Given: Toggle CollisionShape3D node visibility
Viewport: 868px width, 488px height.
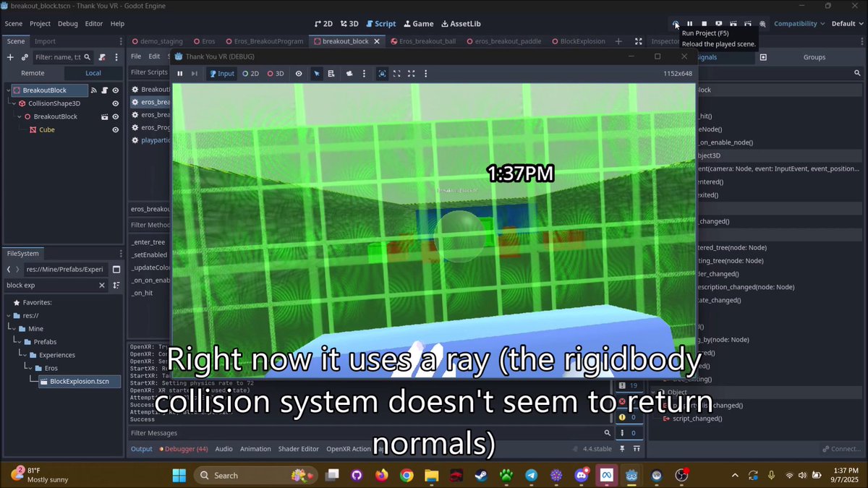Looking at the screenshot, I should tap(114, 104).
